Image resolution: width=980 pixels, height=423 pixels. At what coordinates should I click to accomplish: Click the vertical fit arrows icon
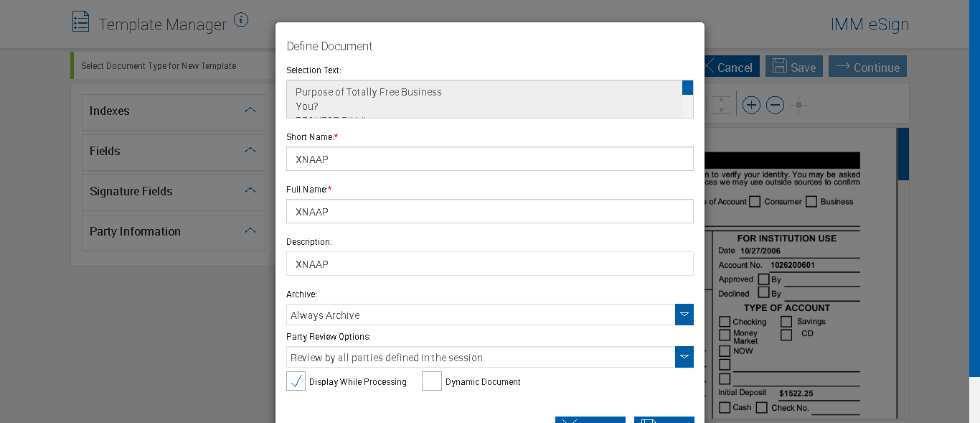click(x=722, y=106)
